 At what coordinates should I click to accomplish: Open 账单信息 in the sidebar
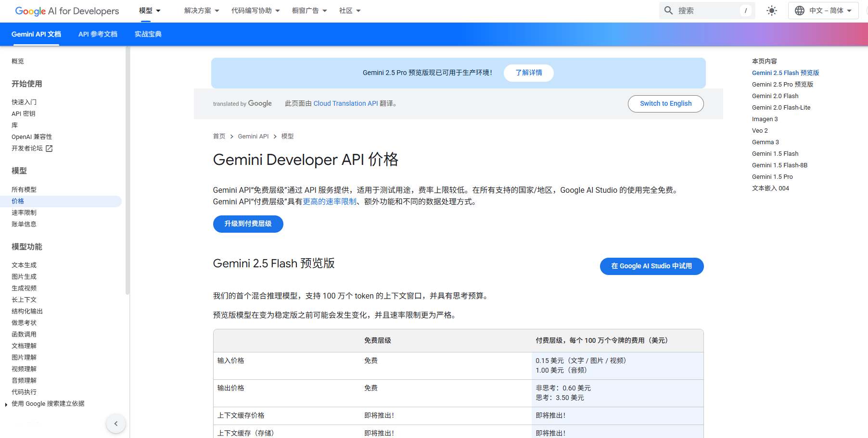[x=24, y=225]
